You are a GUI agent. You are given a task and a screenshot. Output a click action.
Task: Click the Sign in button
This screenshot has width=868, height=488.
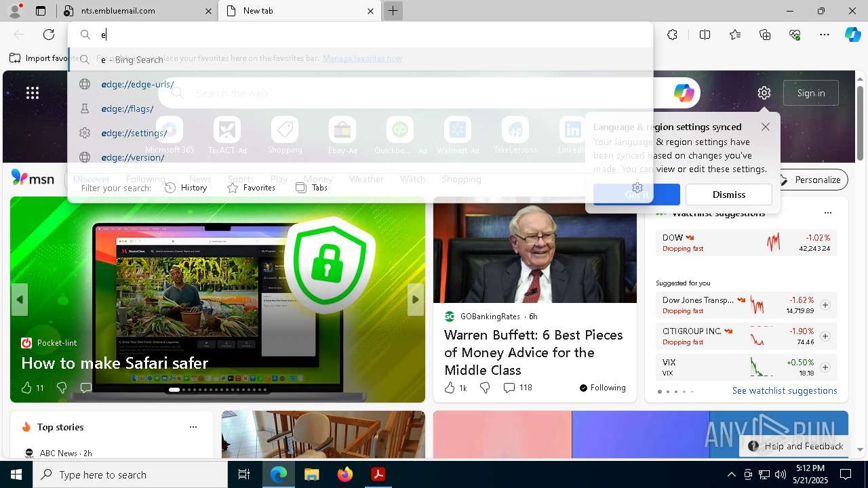[811, 93]
